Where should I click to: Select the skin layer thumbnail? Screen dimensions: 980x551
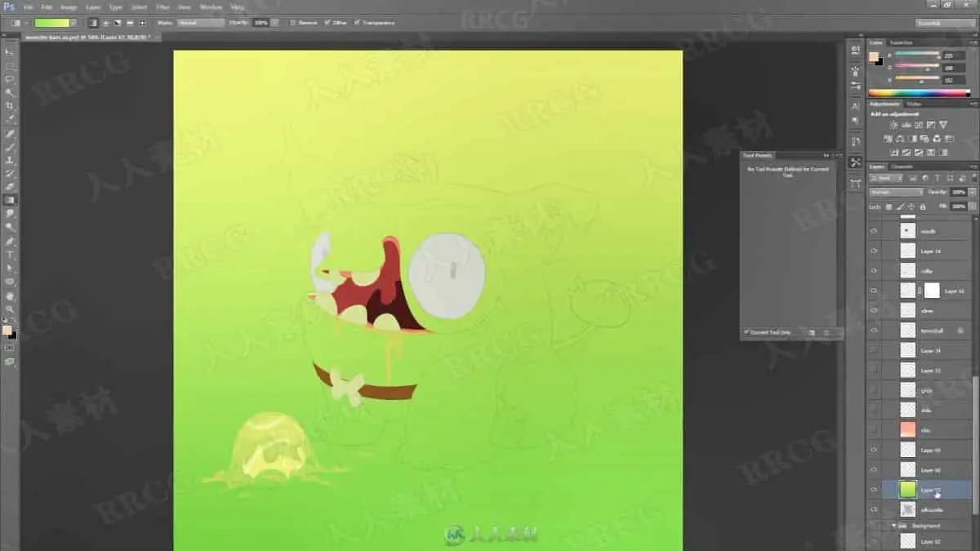tap(908, 429)
